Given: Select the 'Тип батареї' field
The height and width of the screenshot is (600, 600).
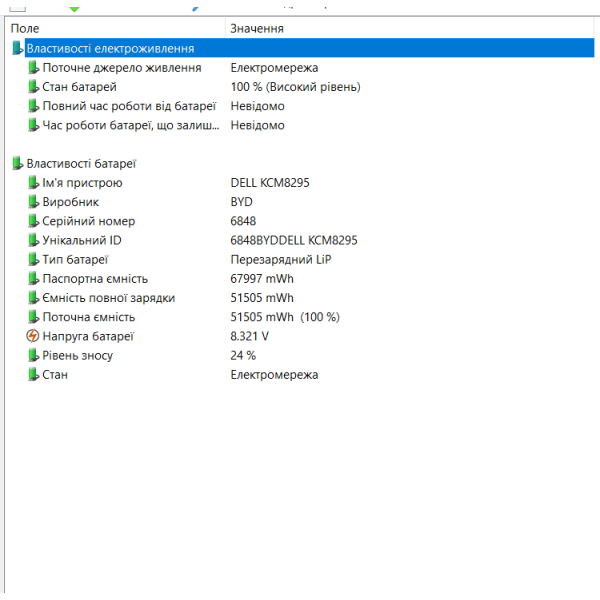Looking at the screenshot, I should (x=75, y=259).
